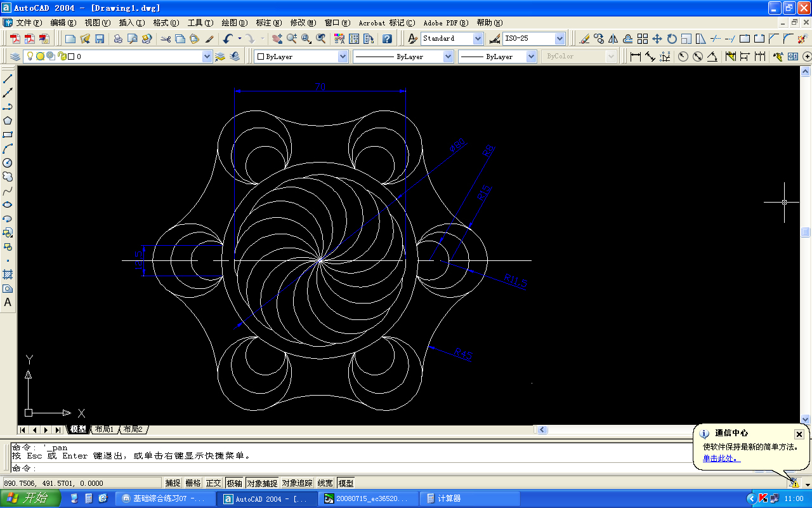Click the 单击此处 link in notification
Viewport: 812px width, 508px height.
tap(719, 458)
